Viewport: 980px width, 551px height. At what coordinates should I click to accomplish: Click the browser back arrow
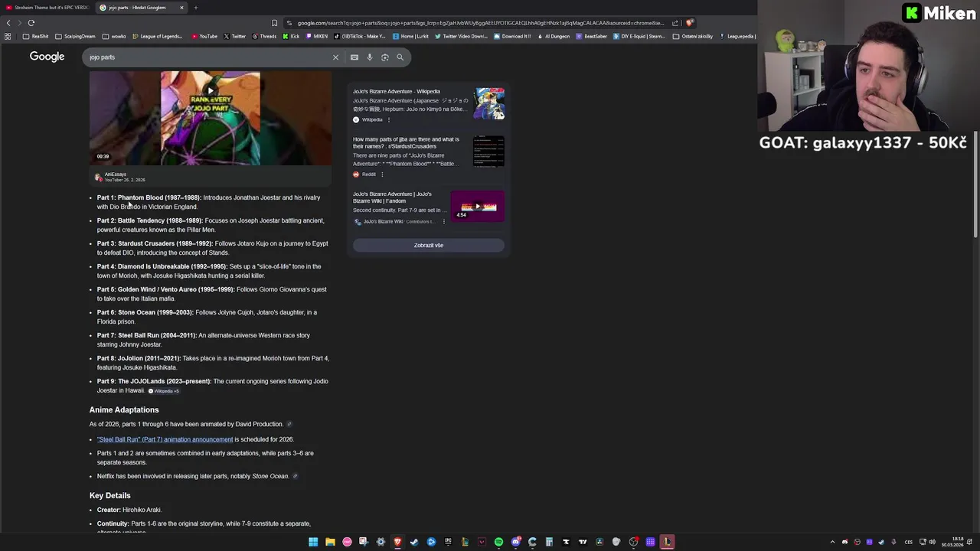coord(8,23)
